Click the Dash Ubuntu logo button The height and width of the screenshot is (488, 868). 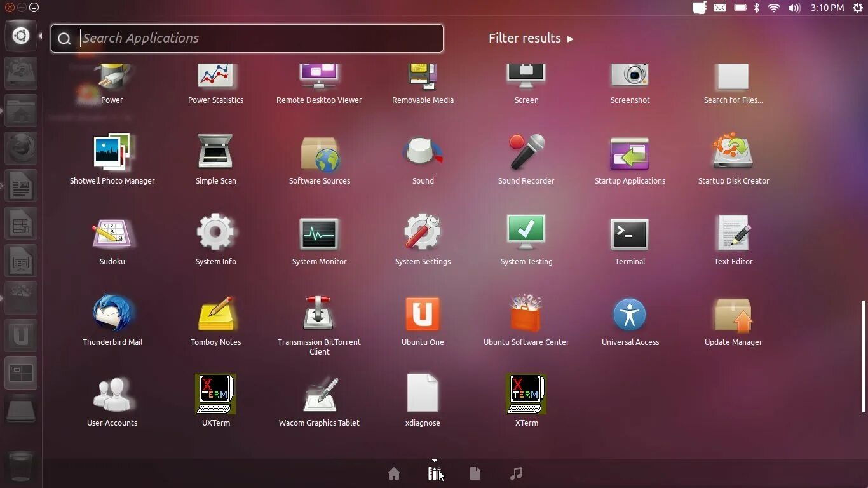[x=21, y=36]
